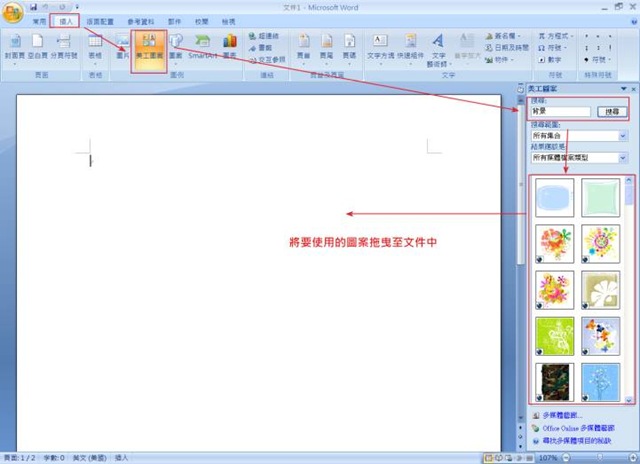The image size is (640, 464).
Task: Insert a 簽名欄 signature line
Action: (x=503, y=36)
